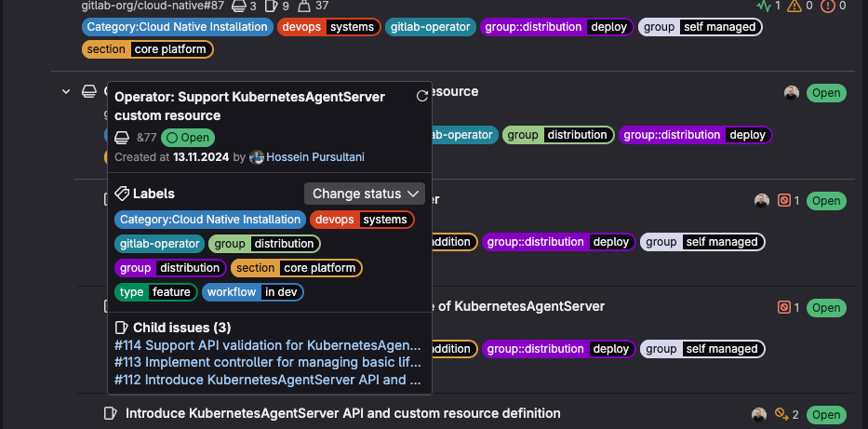The width and height of the screenshot is (868, 429).
Task: Open Hossein Pursultani's profile link
Action: [x=315, y=157]
